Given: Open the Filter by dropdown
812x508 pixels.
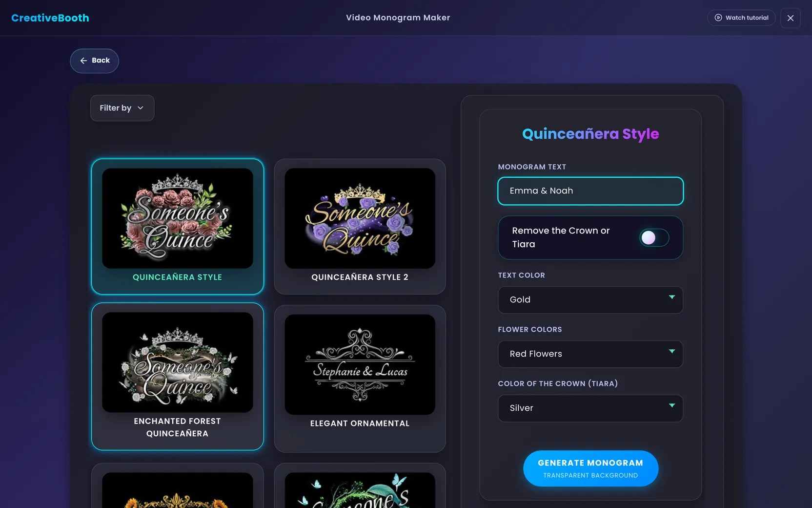Looking at the screenshot, I should [122, 108].
